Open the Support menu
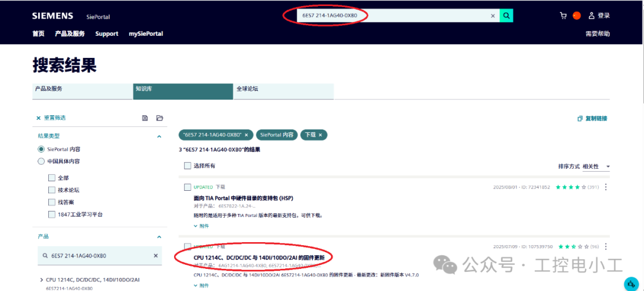This screenshot has height=291, width=644. [107, 33]
